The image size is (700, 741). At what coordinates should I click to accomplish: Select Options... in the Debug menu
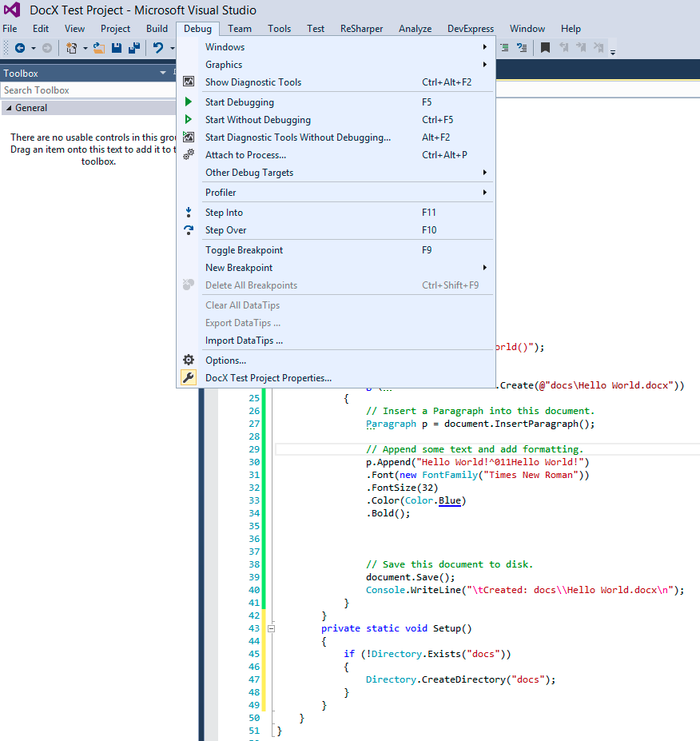tap(225, 360)
